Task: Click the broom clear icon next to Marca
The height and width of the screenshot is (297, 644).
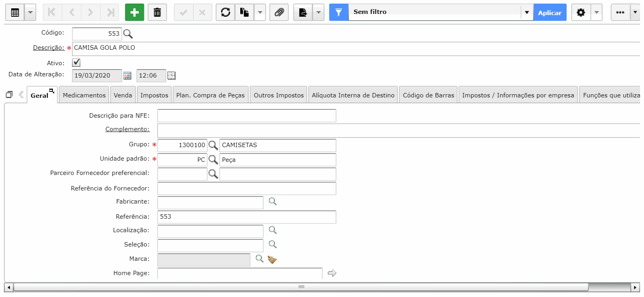Action: [x=272, y=259]
